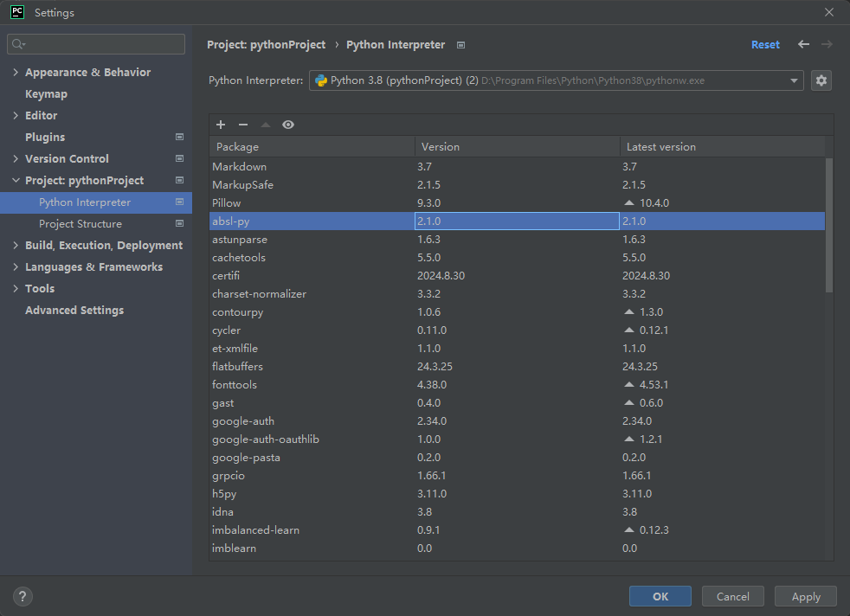The image size is (850, 616).
Task: Click upgrade arrow next to cycler 0.12.1
Action: click(628, 330)
